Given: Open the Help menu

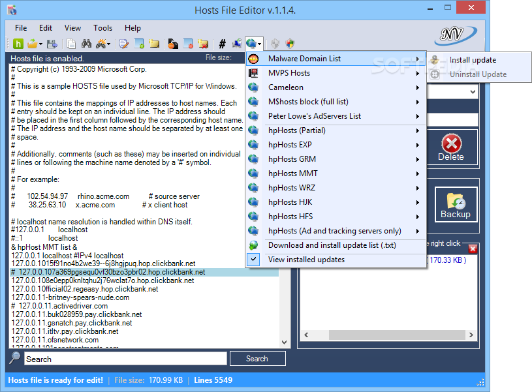Looking at the screenshot, I should 133,28.
